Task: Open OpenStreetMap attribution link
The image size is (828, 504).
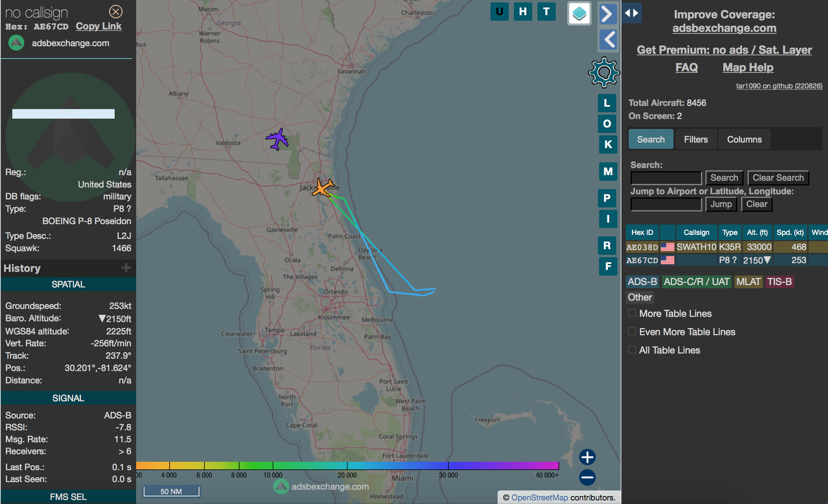Action: [x=539, y=498]
